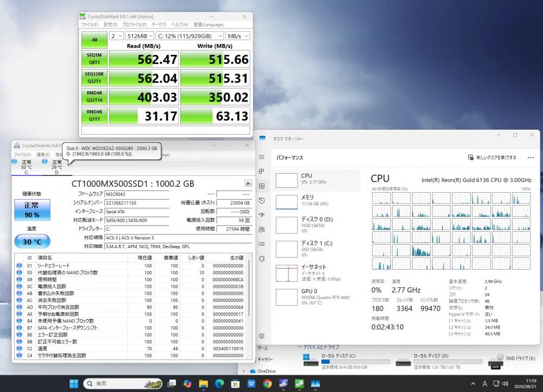
Task: Expand OneDrive in Explorer navigation pane
Action: click(x=244, y=371)
